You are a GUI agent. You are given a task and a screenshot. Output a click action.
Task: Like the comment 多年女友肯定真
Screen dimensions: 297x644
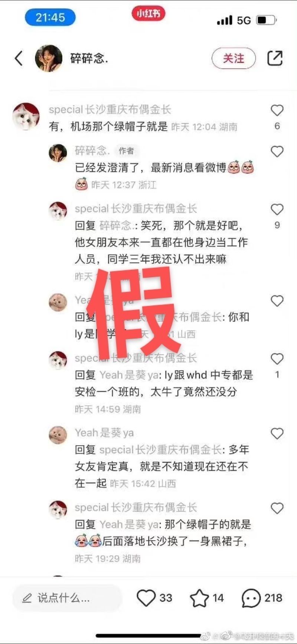(x=277, y=434)
